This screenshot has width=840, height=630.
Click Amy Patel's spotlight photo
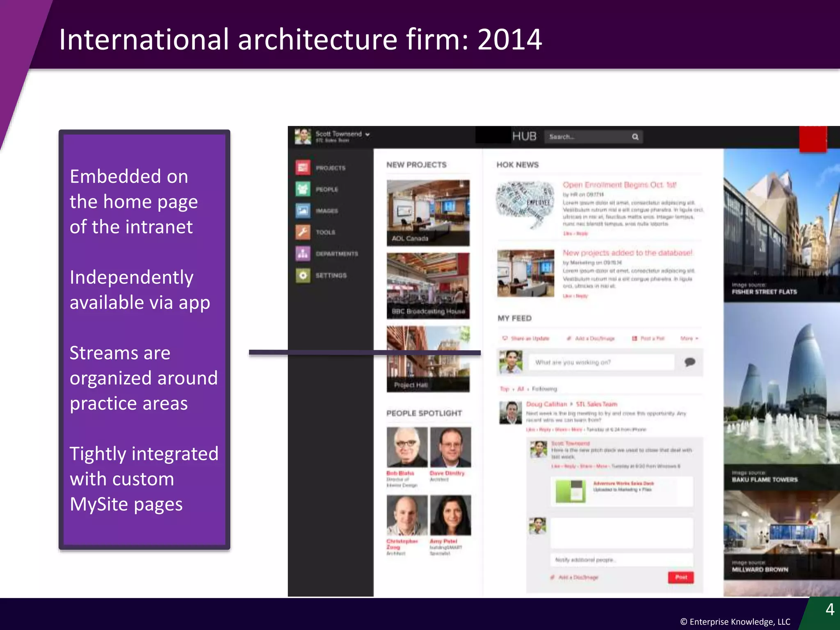click(x=450, y=515)
